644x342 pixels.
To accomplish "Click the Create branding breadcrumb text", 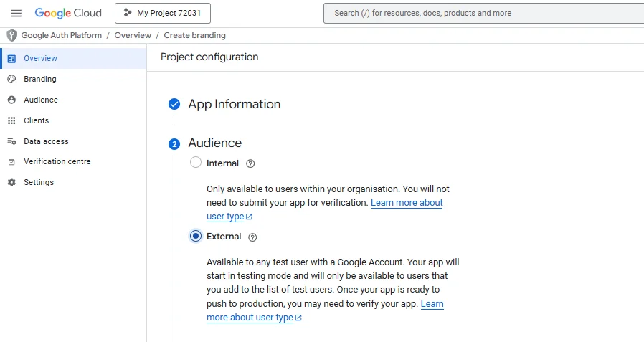I will pyautogui.click(x=194, y=35).
